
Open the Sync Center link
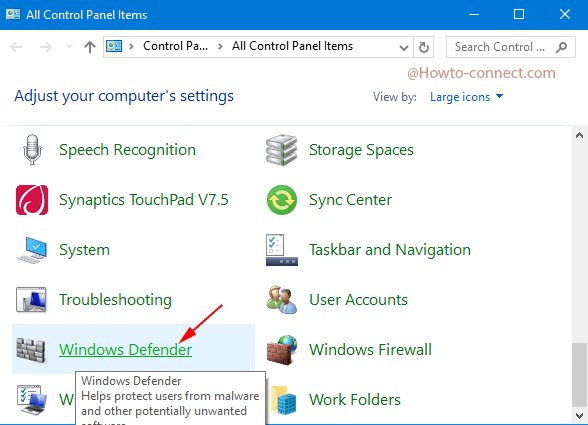pos(350,200)
